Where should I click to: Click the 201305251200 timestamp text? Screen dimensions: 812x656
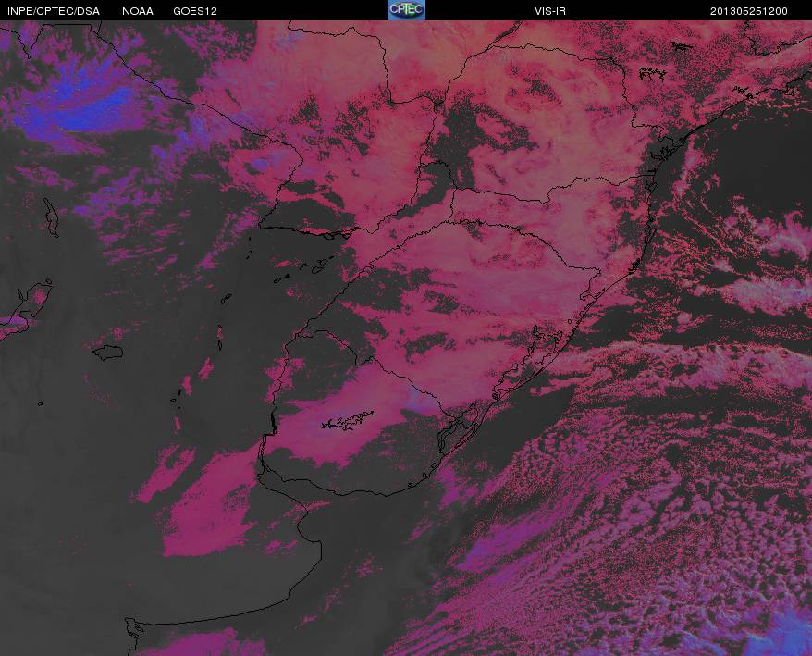pos(749,11)
